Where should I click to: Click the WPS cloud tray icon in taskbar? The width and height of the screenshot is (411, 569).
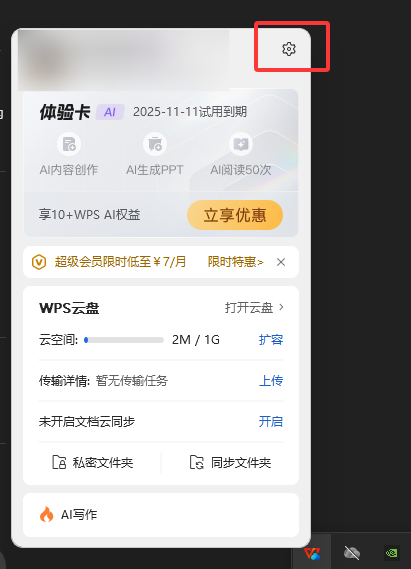(312, 554)
